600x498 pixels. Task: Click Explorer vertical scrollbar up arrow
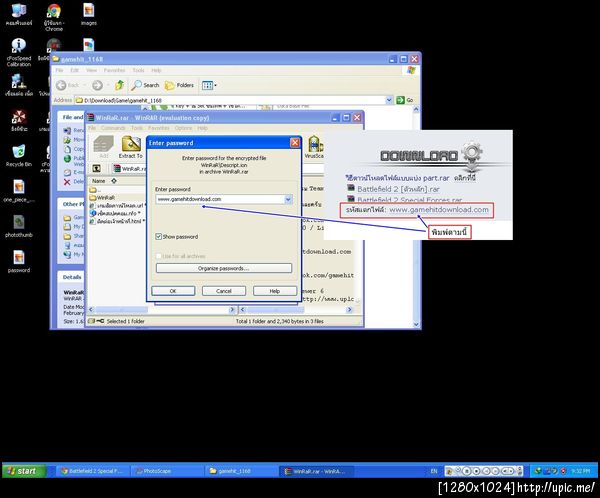(x=416, y=109)
